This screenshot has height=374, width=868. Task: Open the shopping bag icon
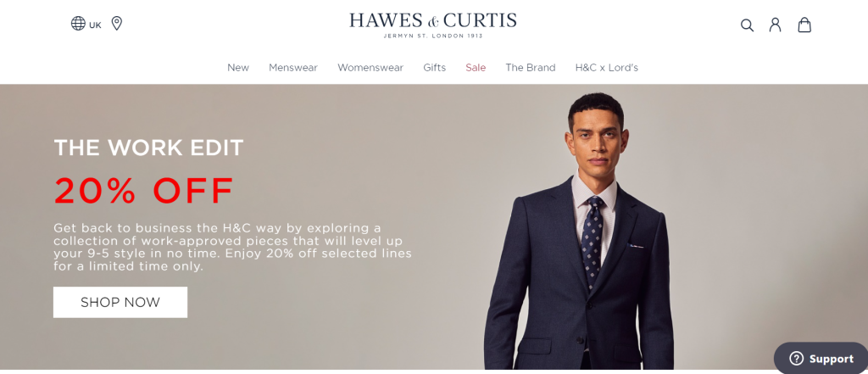pos(804,25)
